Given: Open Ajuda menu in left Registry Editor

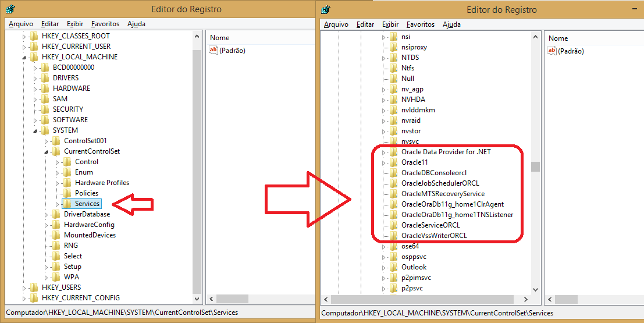Looking at the screenshot, I should (136, 24).
